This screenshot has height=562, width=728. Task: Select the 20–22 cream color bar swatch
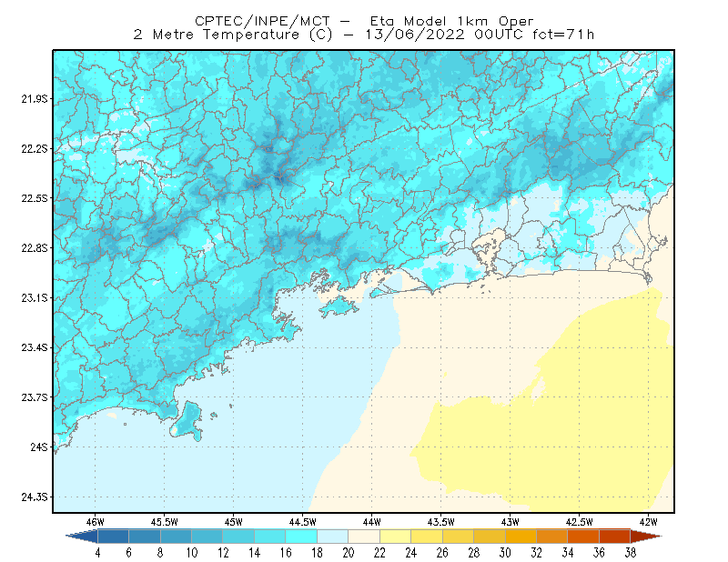364,537
